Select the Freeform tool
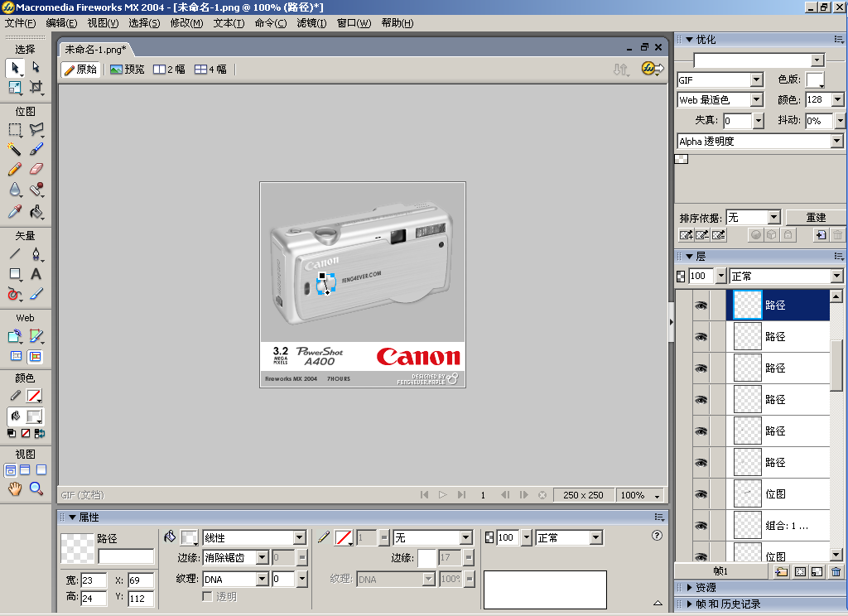This screenshot has width=848, height=616. pyautogui.click(x=15, y=294)
